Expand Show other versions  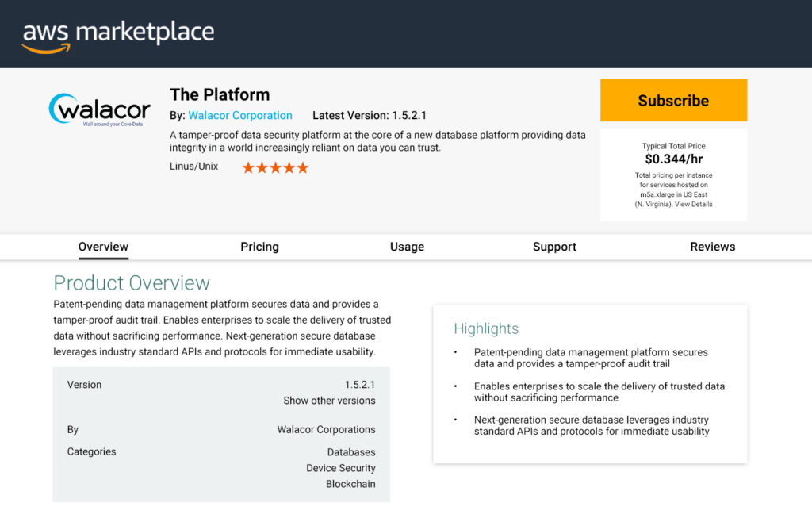pos(329,401)
